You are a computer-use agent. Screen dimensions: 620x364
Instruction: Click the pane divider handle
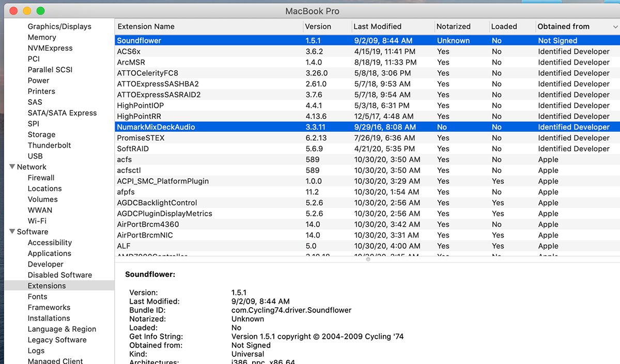(368, 259)
